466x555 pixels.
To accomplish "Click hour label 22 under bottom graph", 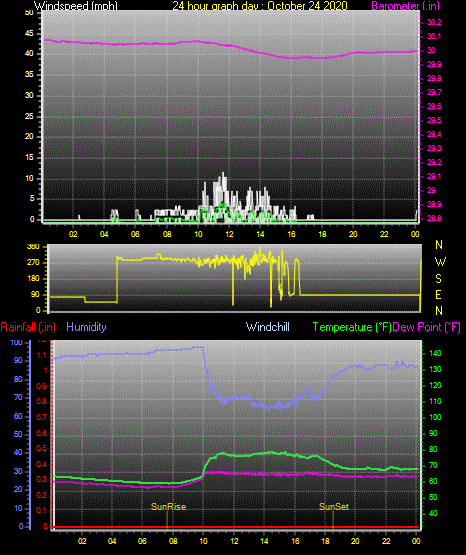I will [x=386, y=541].
